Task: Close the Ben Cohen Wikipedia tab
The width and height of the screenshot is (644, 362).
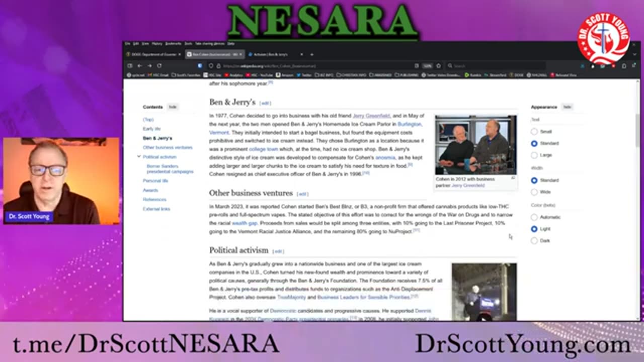Action: point(240,54)
